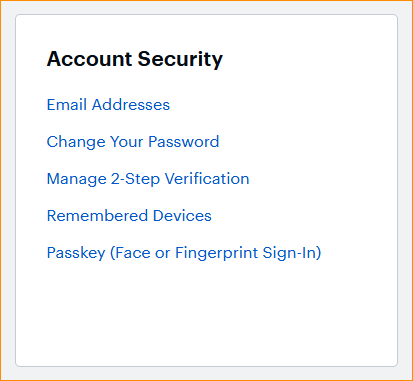The image size is (413, 381).
Task: Click the word Email in Email Addresses
Action: pos(67,105)
